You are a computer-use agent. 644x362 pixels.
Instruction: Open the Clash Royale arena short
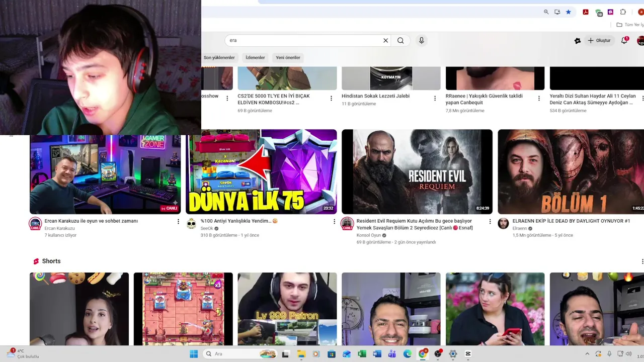point(183,309)
